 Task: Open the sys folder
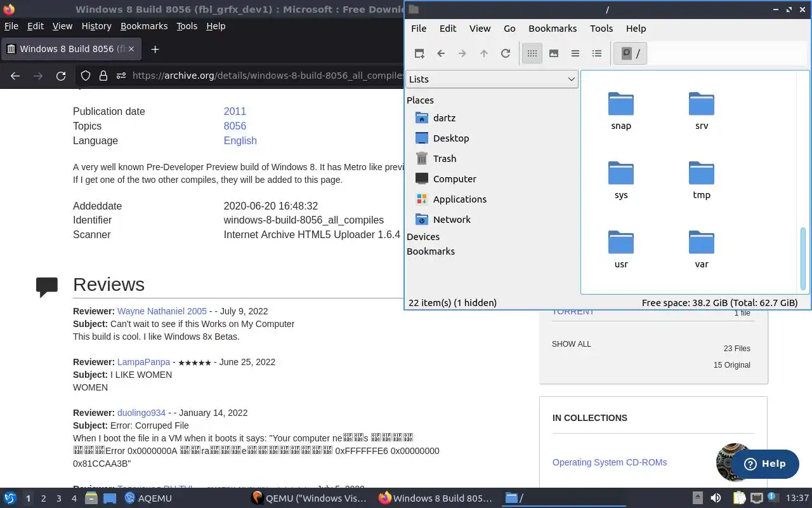pos(621,180)
